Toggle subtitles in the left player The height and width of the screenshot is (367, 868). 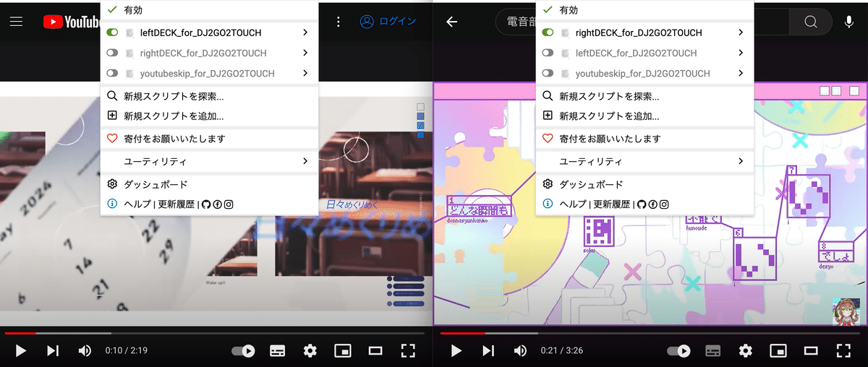coord(277,350)
